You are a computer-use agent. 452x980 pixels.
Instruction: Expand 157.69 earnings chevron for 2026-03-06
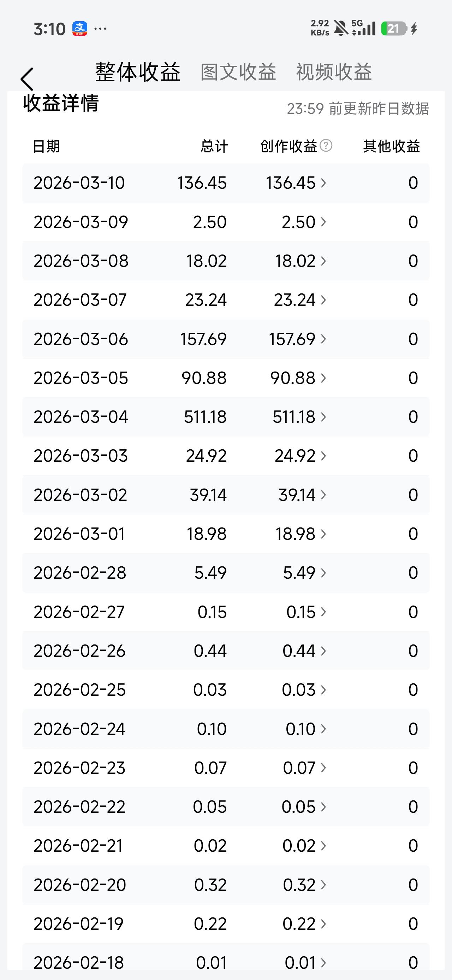click(323, 339)
